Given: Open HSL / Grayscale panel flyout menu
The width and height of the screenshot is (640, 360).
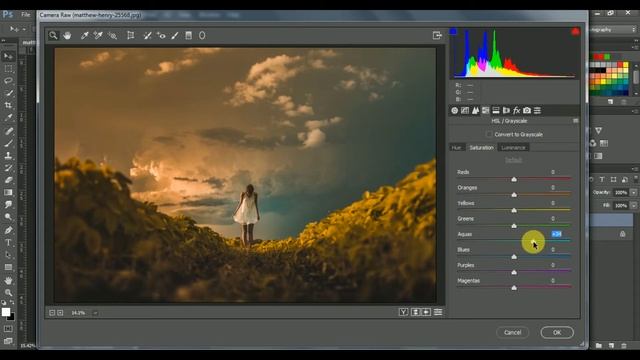Looking at the screenshot, I should [576, 121].
